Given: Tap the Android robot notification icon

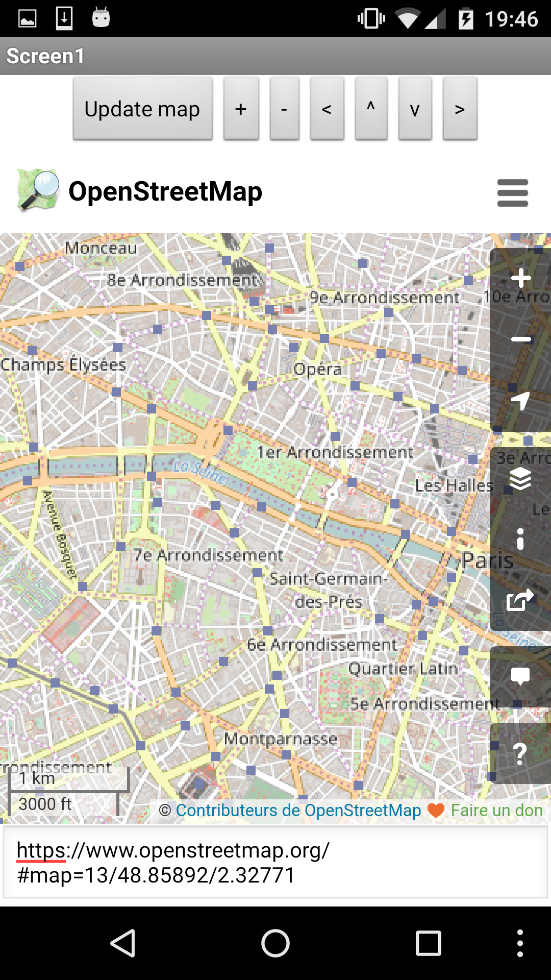Looking at the screenshot, I should coord(101,18).
